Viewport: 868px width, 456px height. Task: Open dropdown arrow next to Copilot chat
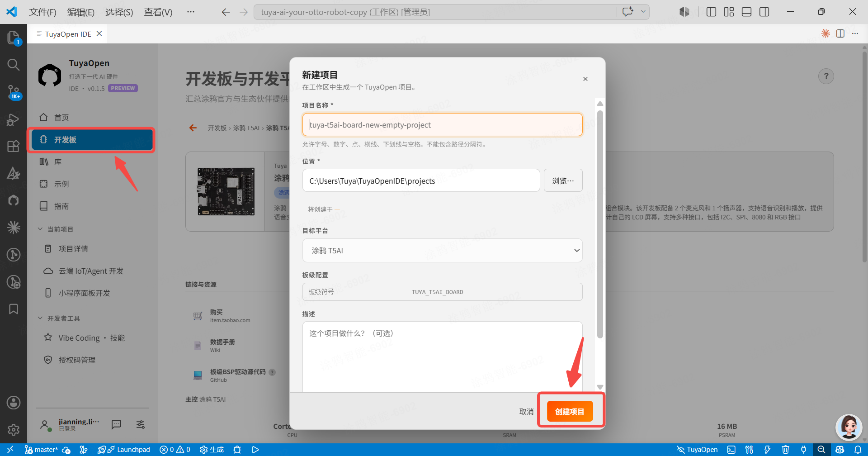643,12
